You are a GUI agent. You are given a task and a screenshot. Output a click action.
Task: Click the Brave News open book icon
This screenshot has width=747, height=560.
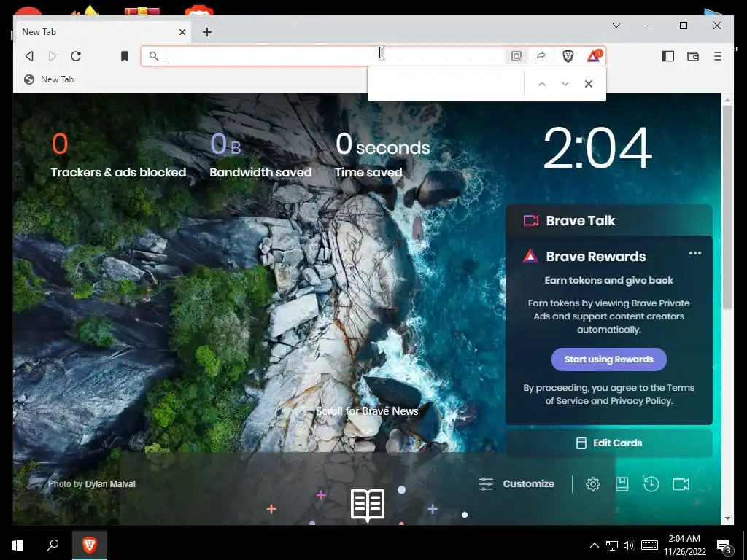(368, 505)
